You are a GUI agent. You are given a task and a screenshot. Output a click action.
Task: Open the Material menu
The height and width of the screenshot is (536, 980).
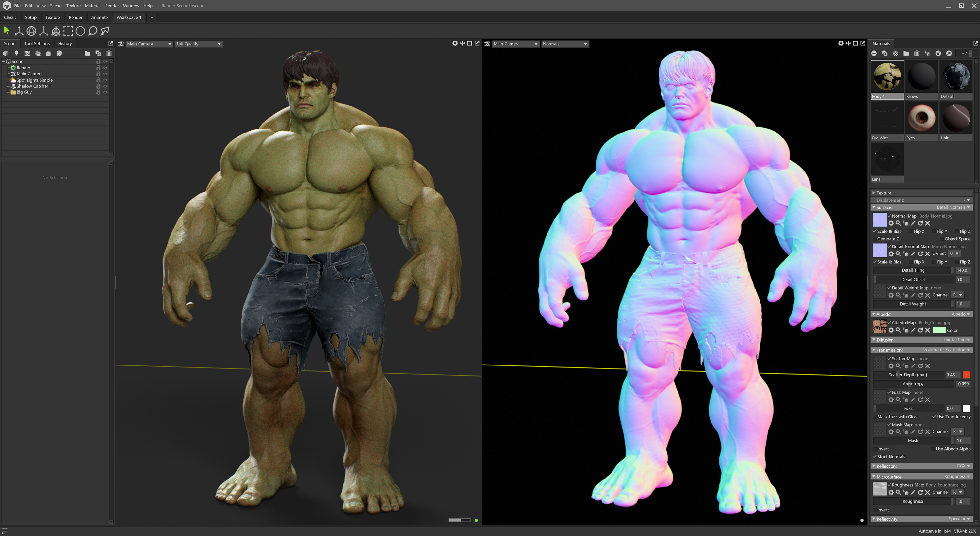(92, 6)
